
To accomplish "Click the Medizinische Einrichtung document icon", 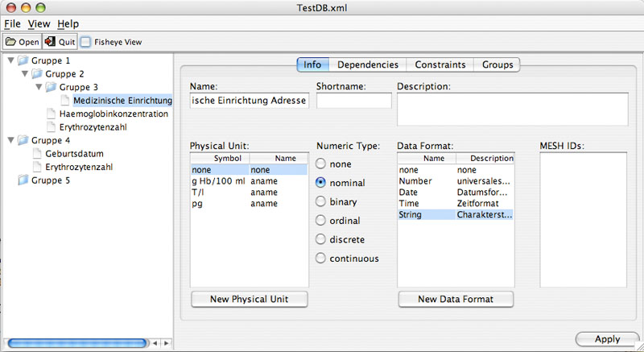I will pyautogui.click(x=65, y=100).
